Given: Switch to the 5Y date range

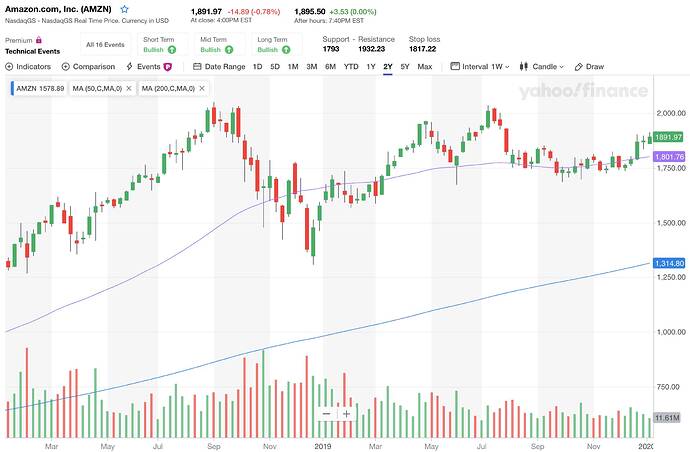Looking at the screenshot, I should (404, 67).
